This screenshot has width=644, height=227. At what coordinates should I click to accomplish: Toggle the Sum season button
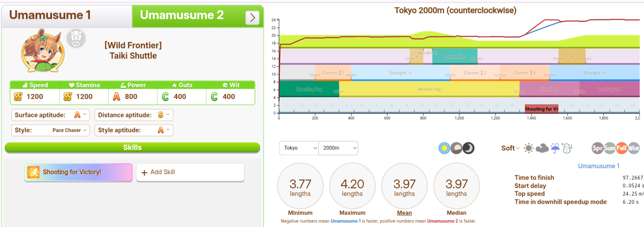609,148
